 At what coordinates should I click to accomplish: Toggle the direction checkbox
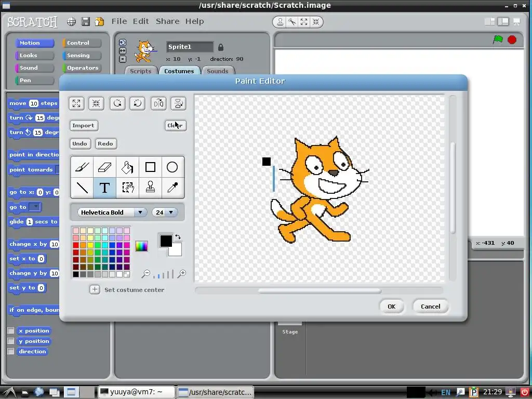11,352
